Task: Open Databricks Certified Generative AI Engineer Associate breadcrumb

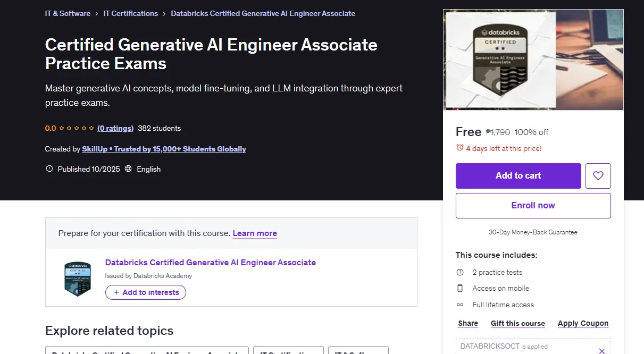Action: (x=263, y=13)
